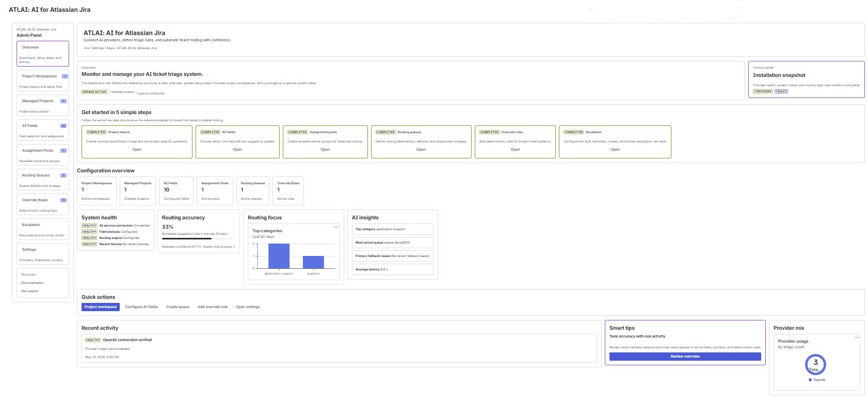Click the routing accuracy progress bar
Image resolution: width=868 pixels, height=403 pixels.
click(199, 239)
